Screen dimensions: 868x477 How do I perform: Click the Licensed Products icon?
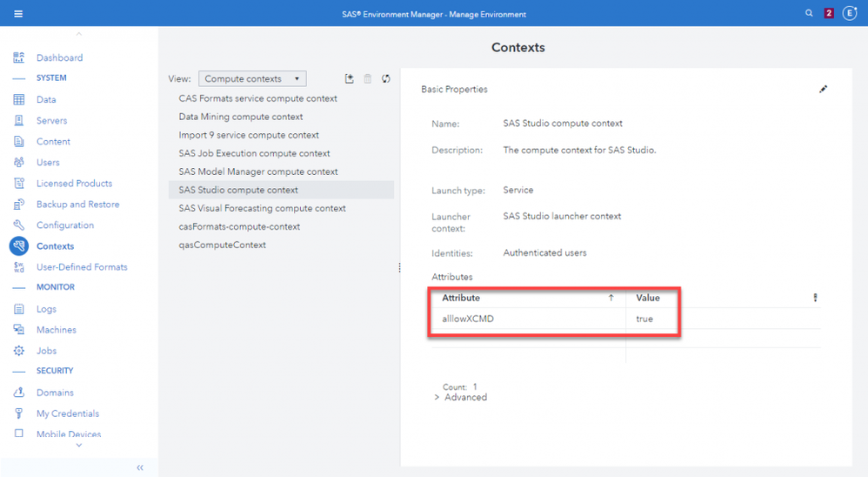(x=19, y=184)
